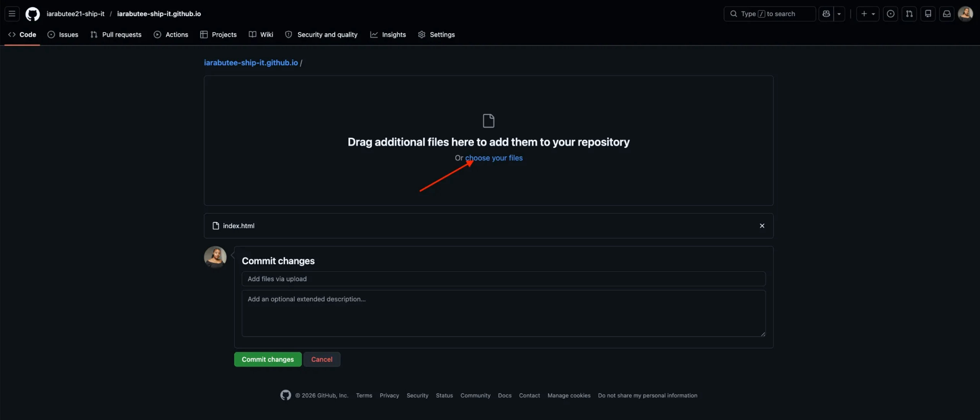
Task: Open the Insights tab
Action: [x=388, y=34]
